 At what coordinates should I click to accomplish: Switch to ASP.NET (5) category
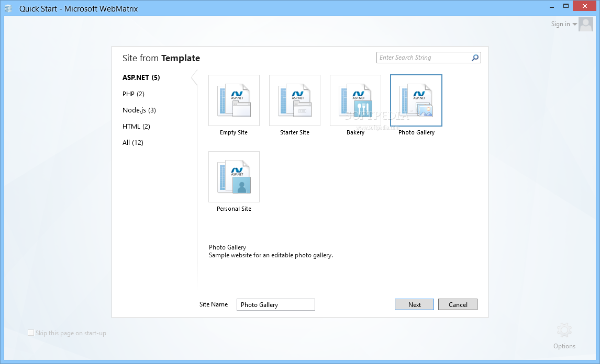click(x=141, y=77)
